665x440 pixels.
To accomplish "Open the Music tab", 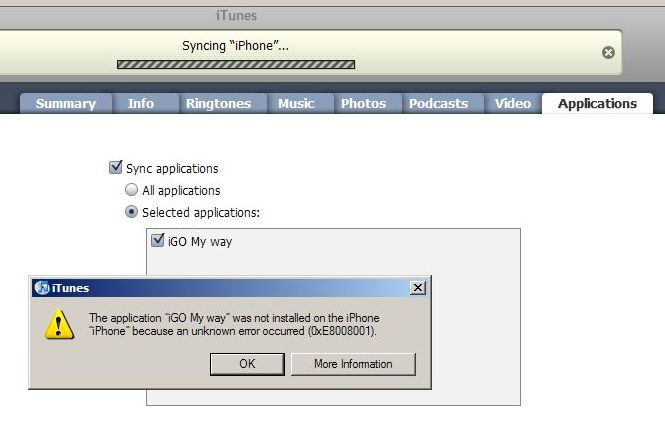I will (x=296, y=103).
